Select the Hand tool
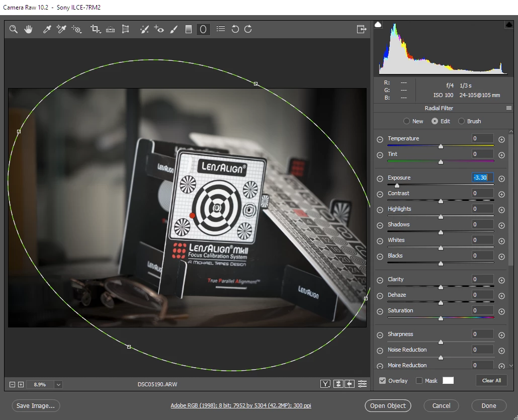Viewport: 518px width, 420px height. (x=28, y=29)
